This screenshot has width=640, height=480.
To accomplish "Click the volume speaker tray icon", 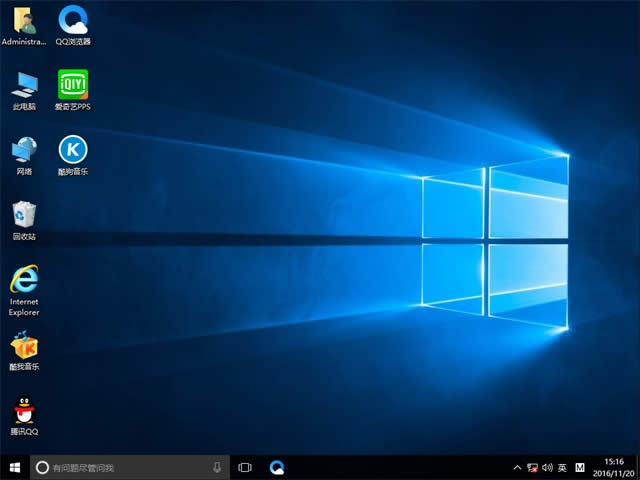I will tap(547, 467).
